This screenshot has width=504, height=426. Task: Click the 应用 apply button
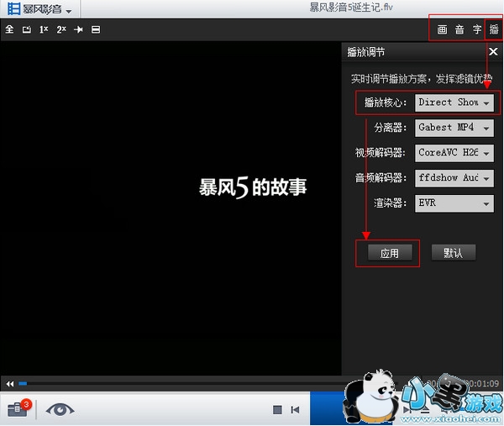click(x=390, y=253)
